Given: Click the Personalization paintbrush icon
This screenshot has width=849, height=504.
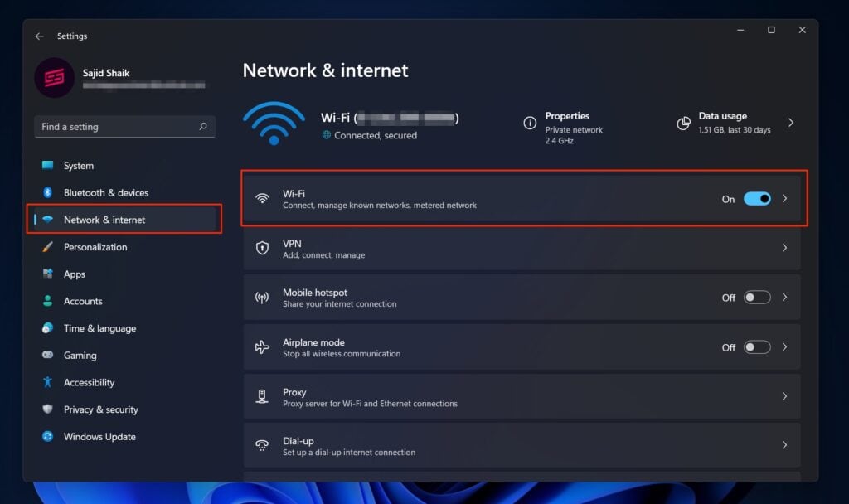Looking at the screenshot, I should tap(48, 247).
